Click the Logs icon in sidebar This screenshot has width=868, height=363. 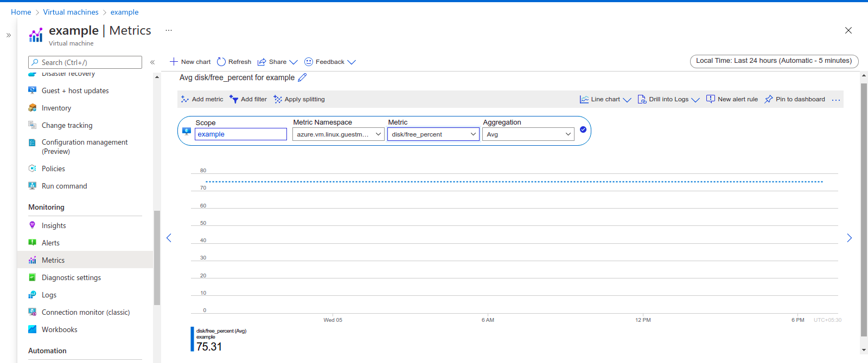[x=32, y=295]
